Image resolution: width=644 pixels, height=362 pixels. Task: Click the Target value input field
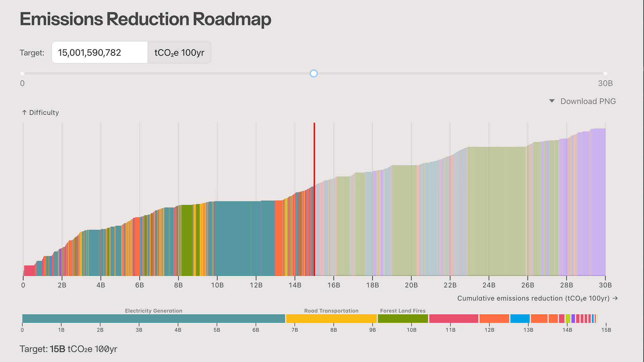100,53
